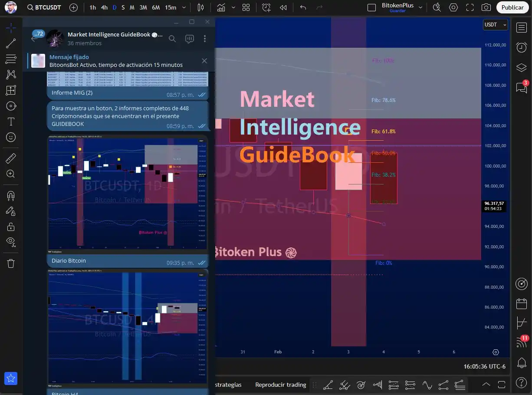The width and height of the screenshot is (532, 395).
Task: Click the Publicar button
Action: pyautogui.click(x=512, y=7)
